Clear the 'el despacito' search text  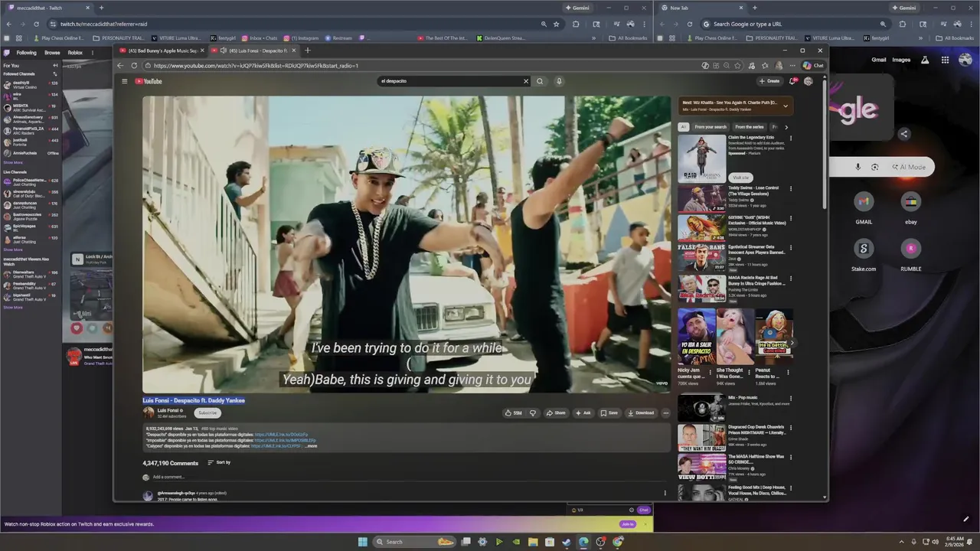pyautogui.click(x=526, y=81)
